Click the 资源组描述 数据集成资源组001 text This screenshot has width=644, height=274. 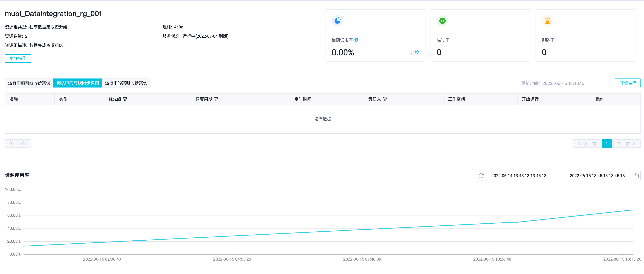(35, 46)
